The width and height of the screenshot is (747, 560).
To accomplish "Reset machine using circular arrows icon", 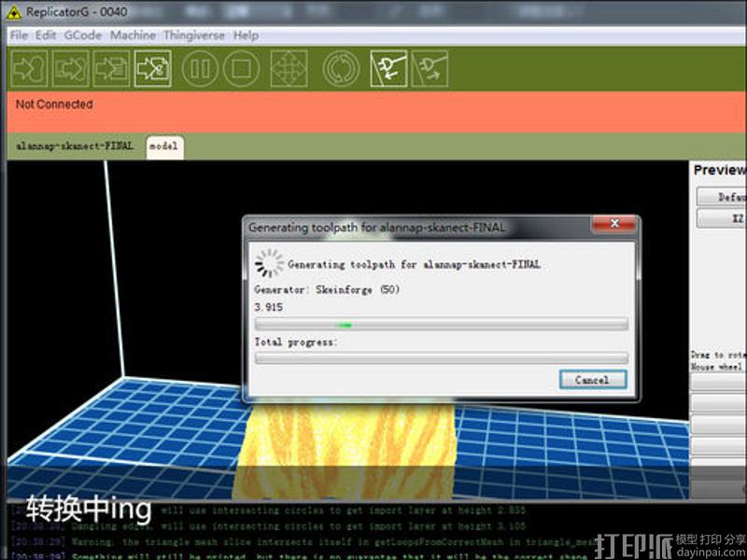I will pyautogui.click(x=341, y=69).
